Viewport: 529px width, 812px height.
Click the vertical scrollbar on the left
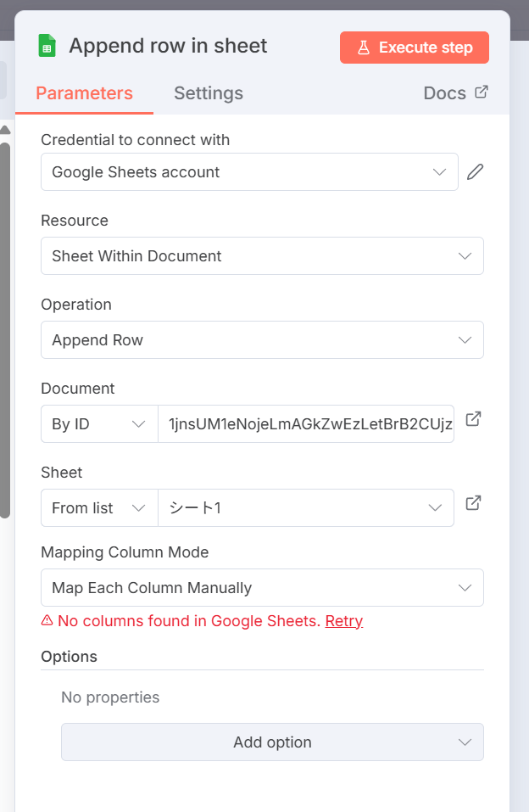pyautogui.click(x=5, y=322)
